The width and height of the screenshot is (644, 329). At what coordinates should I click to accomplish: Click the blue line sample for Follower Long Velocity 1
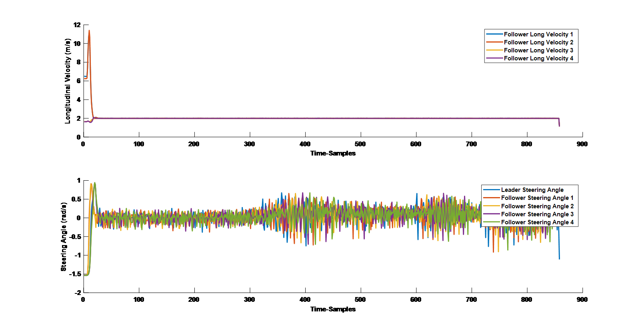pos(494,34)
